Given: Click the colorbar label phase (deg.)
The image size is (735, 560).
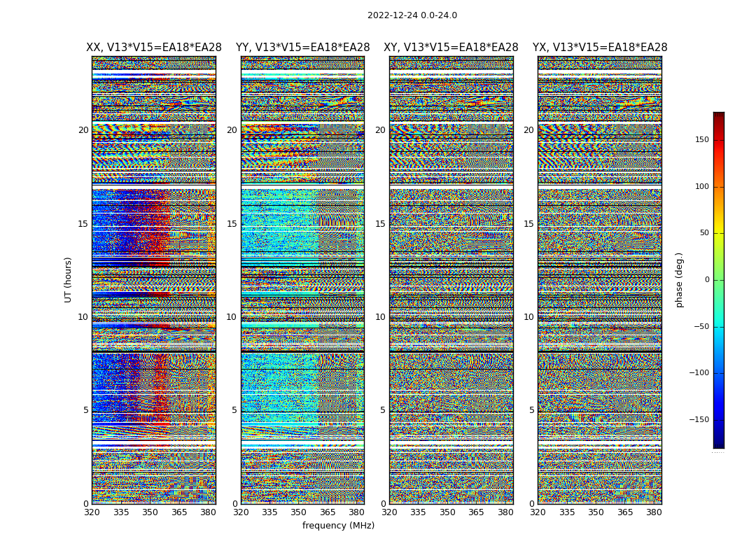Looking at the screenshot, I should (679, 280).
